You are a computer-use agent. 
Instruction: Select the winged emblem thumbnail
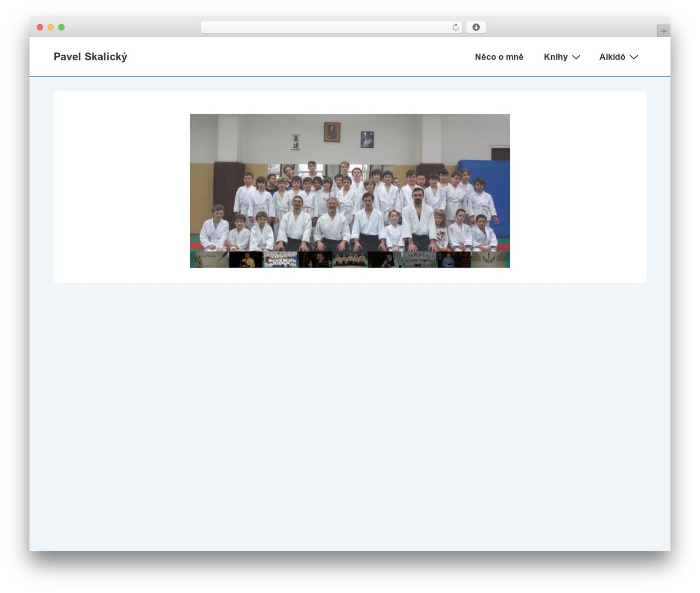[489, 259]
